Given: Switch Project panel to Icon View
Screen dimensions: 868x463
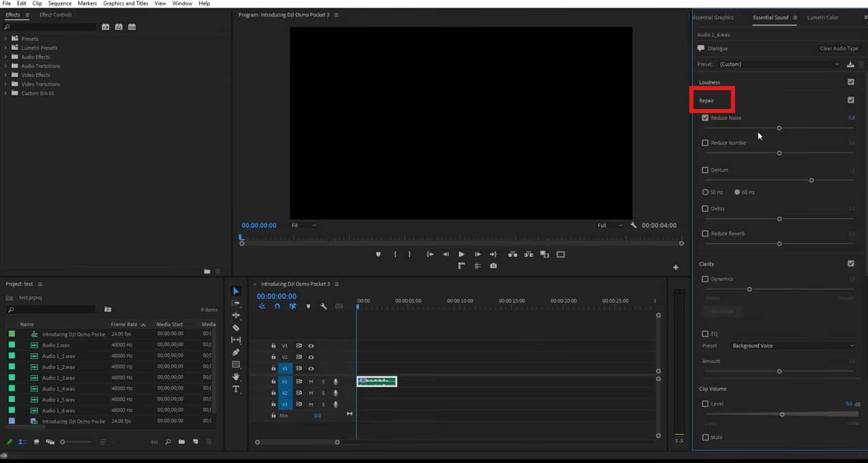Looking at the screenshot, I should [x=36, y=442].
